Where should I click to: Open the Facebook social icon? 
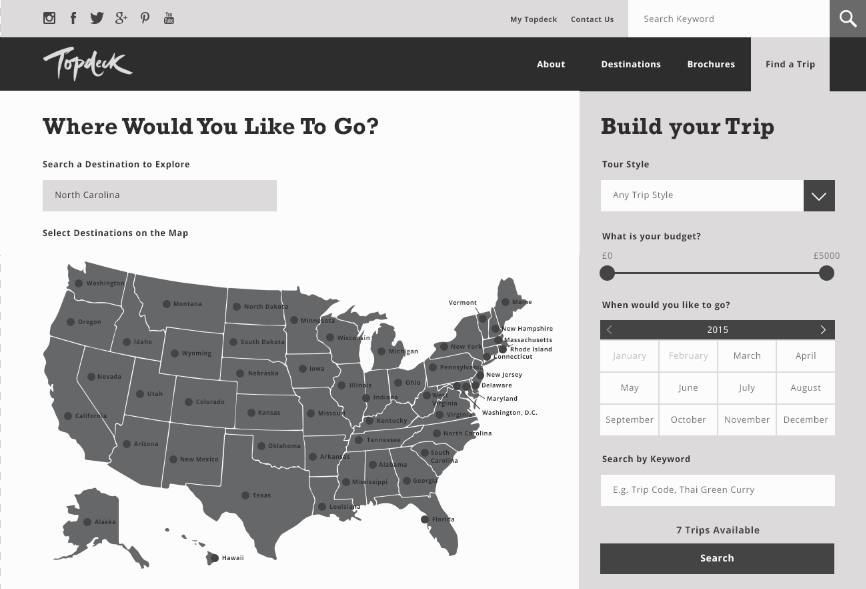pos(73,18)
